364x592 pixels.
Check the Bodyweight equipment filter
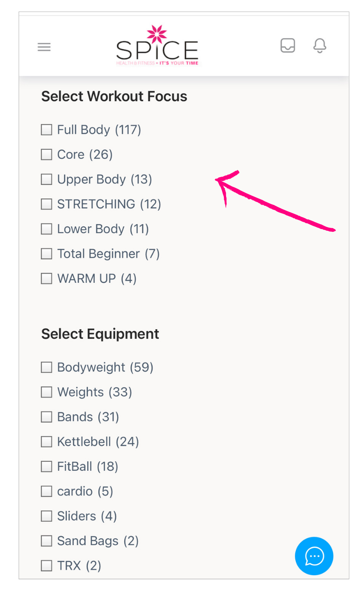(x=46, y=367)
